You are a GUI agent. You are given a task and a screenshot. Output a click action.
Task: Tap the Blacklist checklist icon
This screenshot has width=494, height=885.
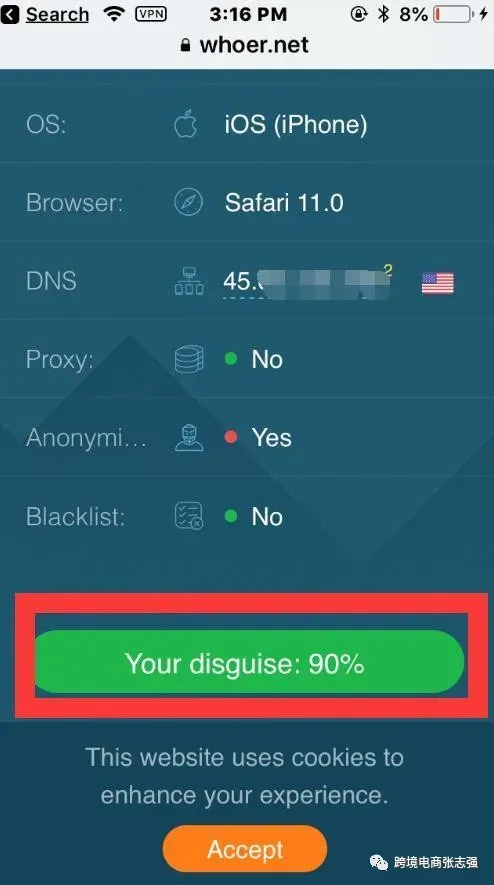click(x=189, y=516)
